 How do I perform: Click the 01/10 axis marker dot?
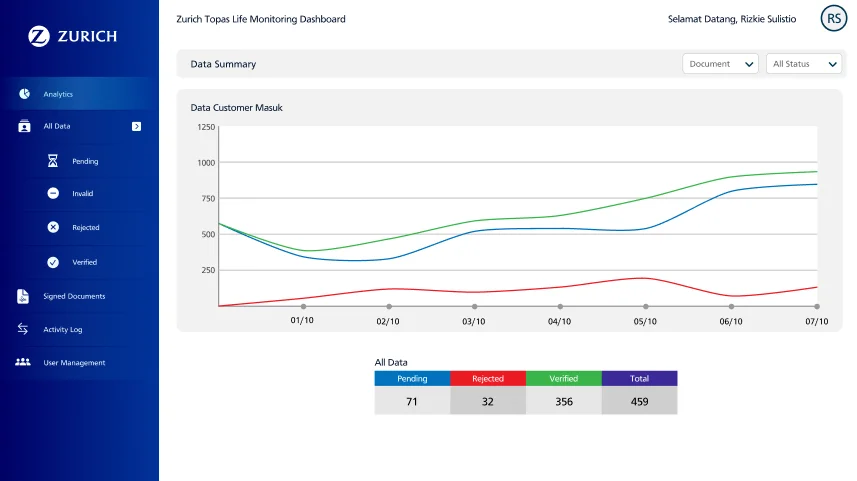point(303,307)
